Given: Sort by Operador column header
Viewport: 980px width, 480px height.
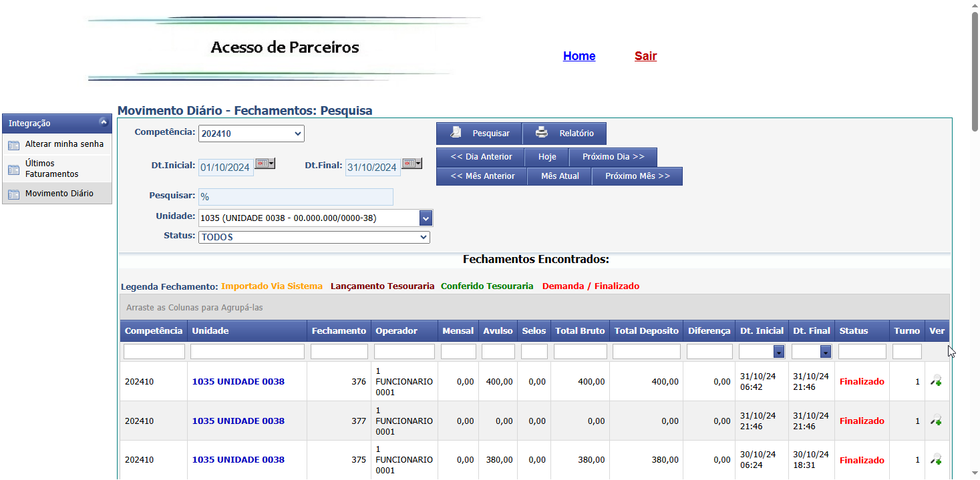Looking at the screenshot, I should click(404, 331).
